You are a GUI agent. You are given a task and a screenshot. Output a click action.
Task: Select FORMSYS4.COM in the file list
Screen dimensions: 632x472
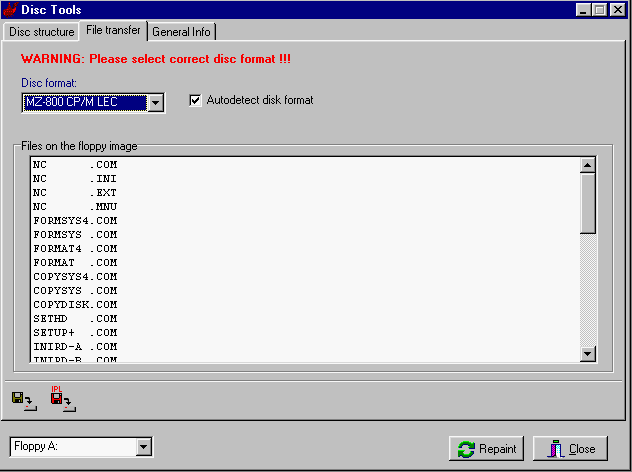point(75,220)
